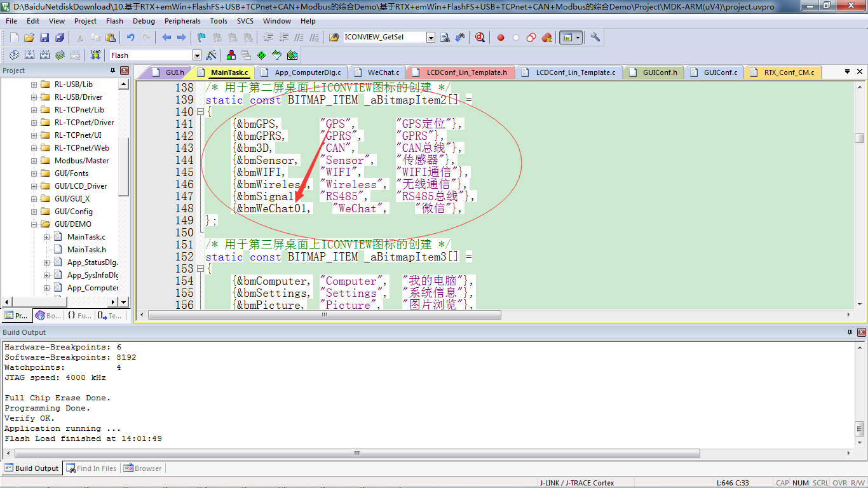Switch to the GUIConf.c tab
868x488 pixels.
coord(715,72)
